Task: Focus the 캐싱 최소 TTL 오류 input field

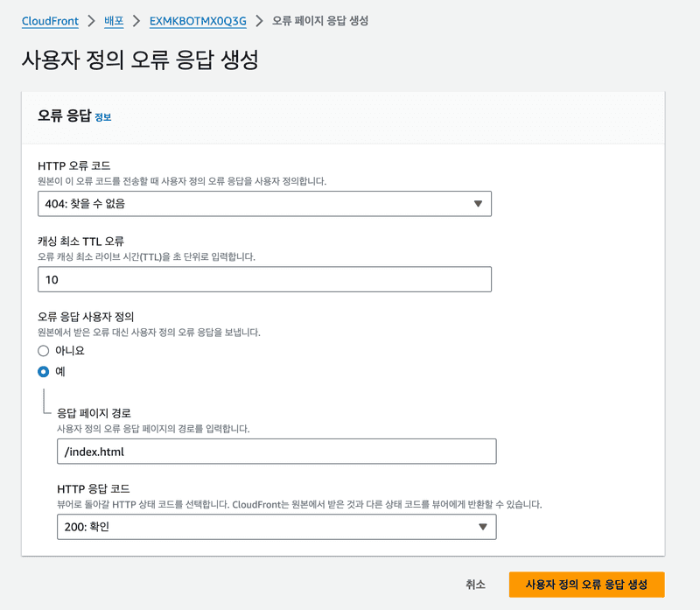Action: [264, 279]
